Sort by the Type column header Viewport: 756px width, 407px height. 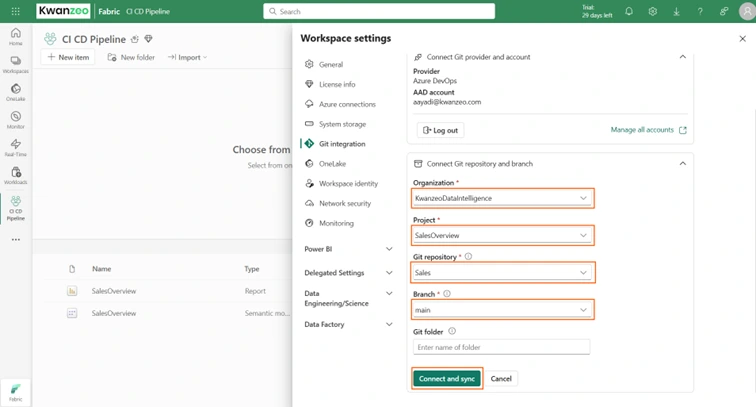tap(252, 269)
